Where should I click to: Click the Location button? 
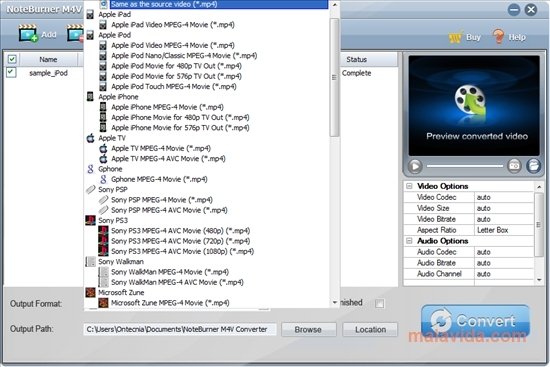[x=370, y=329]
